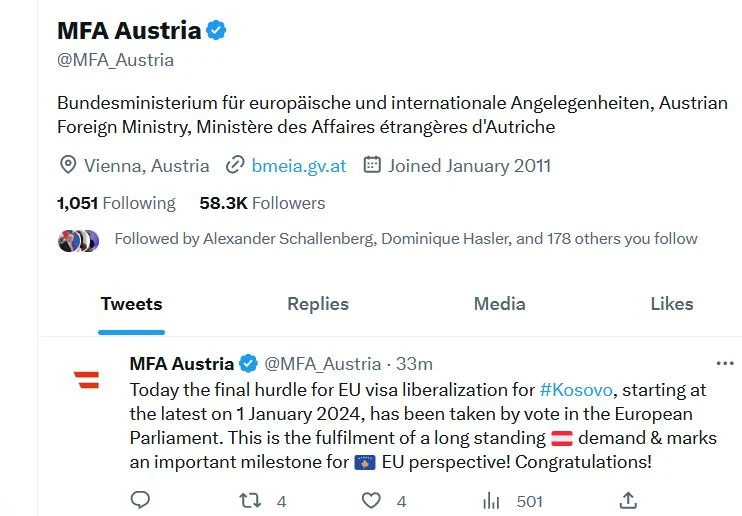Click the 33m tweet timestamp

click(x=413, y=364)
